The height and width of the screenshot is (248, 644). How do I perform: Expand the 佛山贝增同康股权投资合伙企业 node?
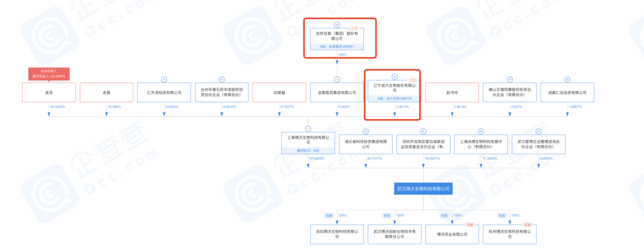coord(509,79)
